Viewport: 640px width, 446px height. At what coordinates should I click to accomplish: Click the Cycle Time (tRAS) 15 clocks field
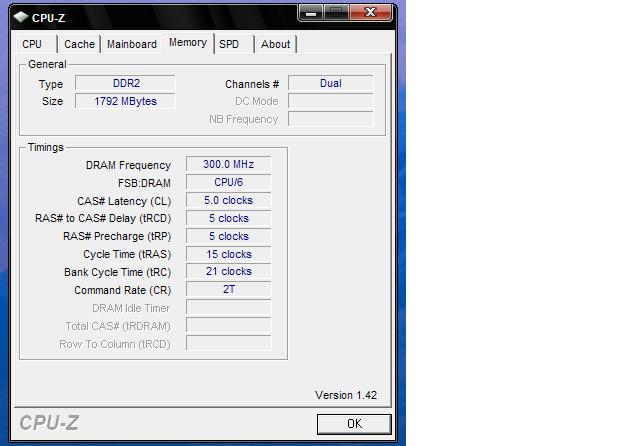click(x=228, y=254)
